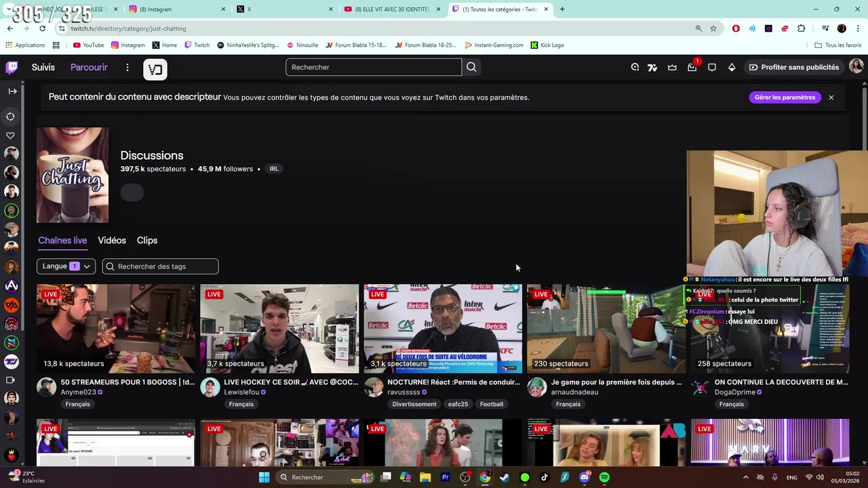The height and width of the screenshot is (488, 868).
Task: Open Anyme023 channel name link
Action: pos(78,392)
